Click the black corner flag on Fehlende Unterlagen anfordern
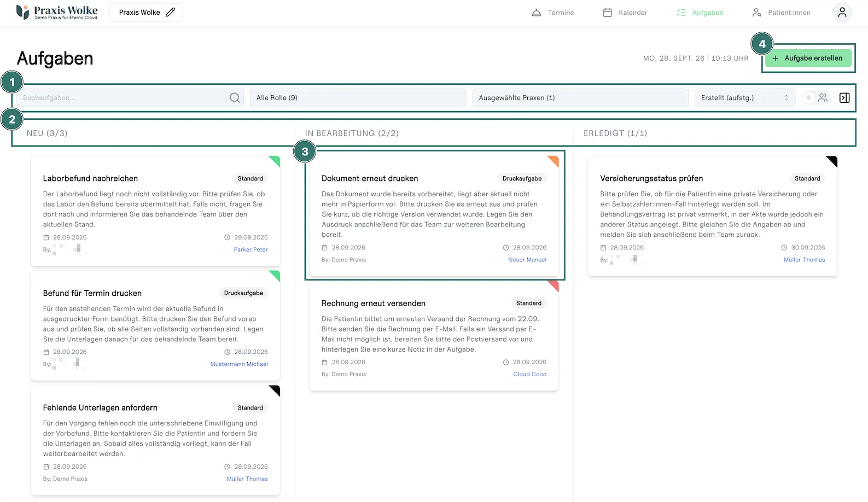This screenshot has height=502, width=868. point(275,390)
